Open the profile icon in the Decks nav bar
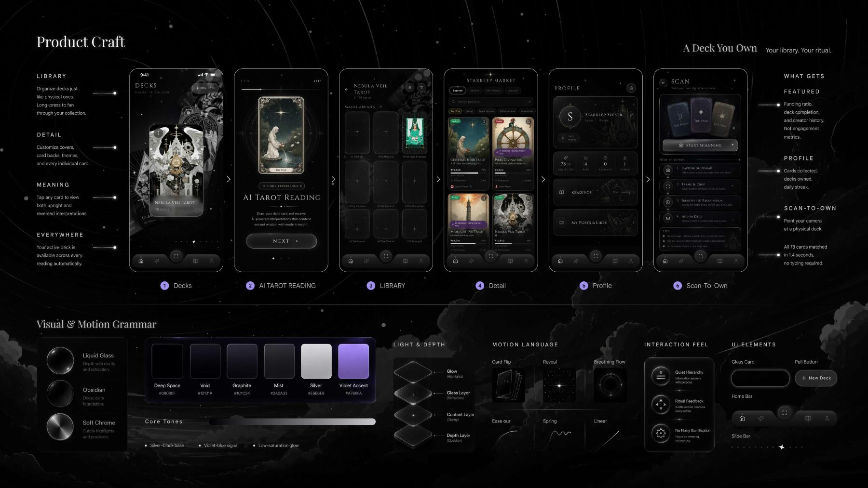 click(x=211, y=261)
